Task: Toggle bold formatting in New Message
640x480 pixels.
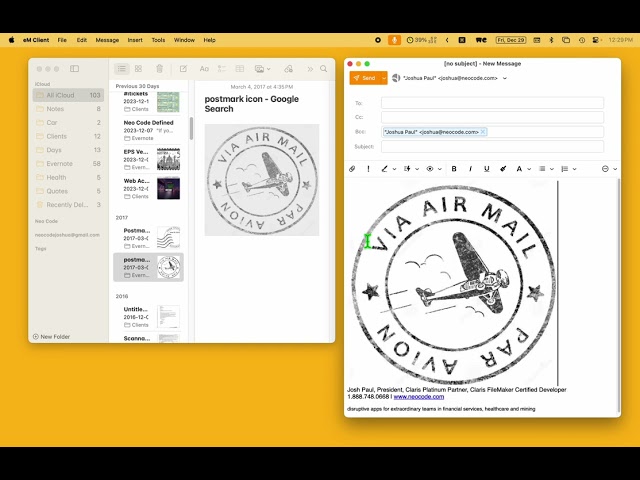Action: pos(454,169)
